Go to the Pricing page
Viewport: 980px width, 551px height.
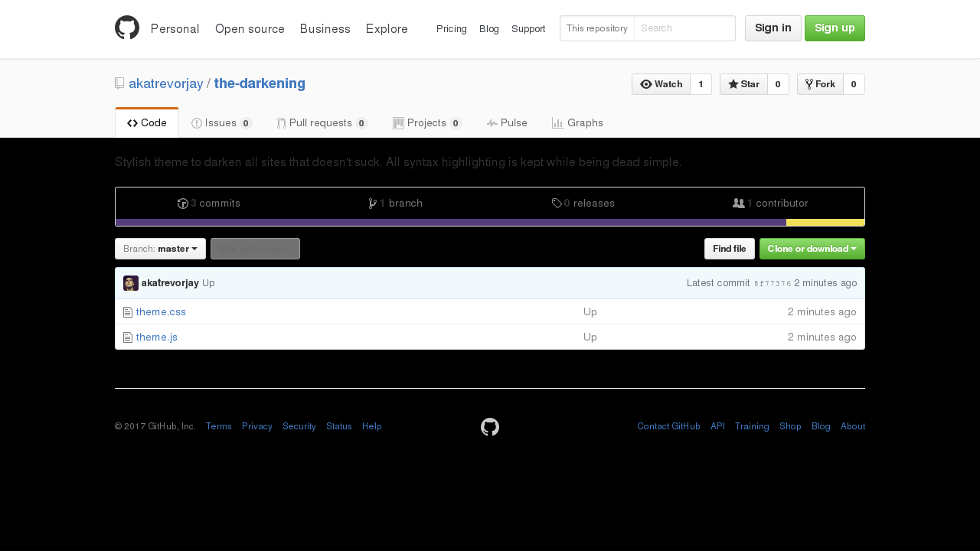(x=452, y=29)
